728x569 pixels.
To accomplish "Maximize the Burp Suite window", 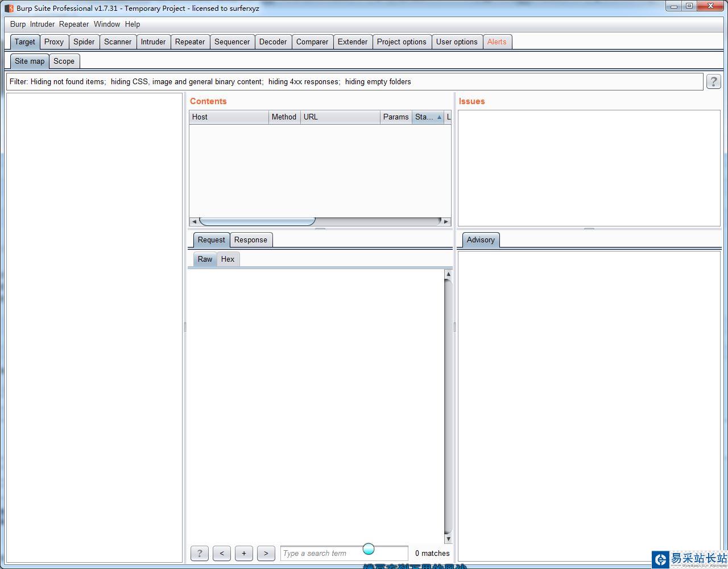I will 689,6.
